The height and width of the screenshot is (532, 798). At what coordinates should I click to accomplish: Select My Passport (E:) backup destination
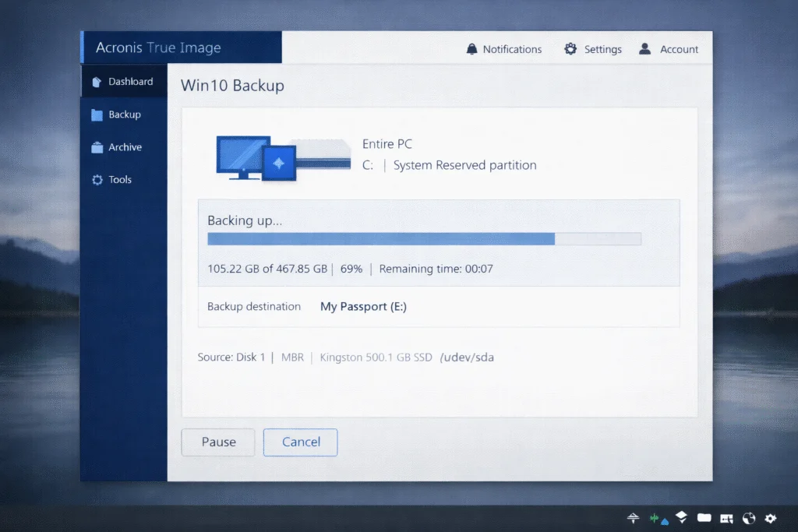tap(362, 306)
